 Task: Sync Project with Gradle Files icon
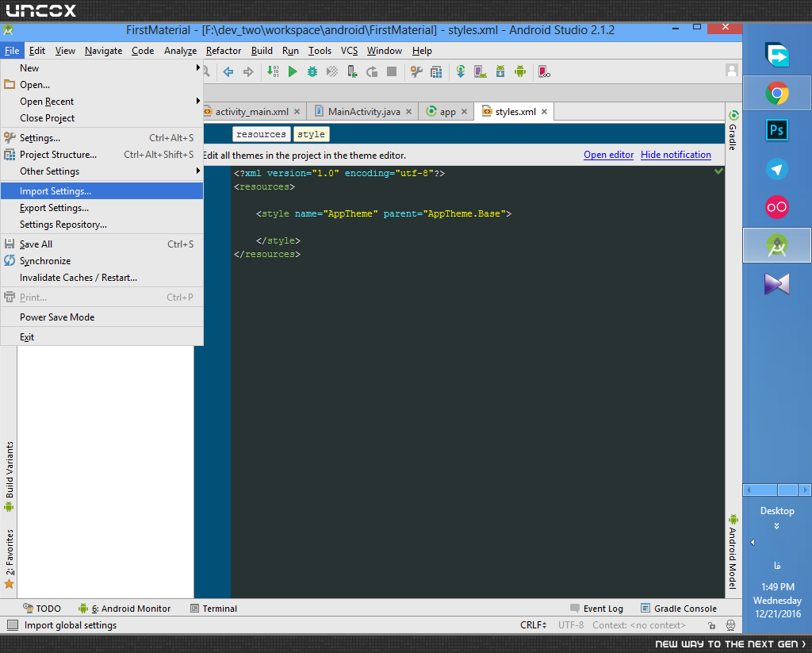(x=461, y=71)
